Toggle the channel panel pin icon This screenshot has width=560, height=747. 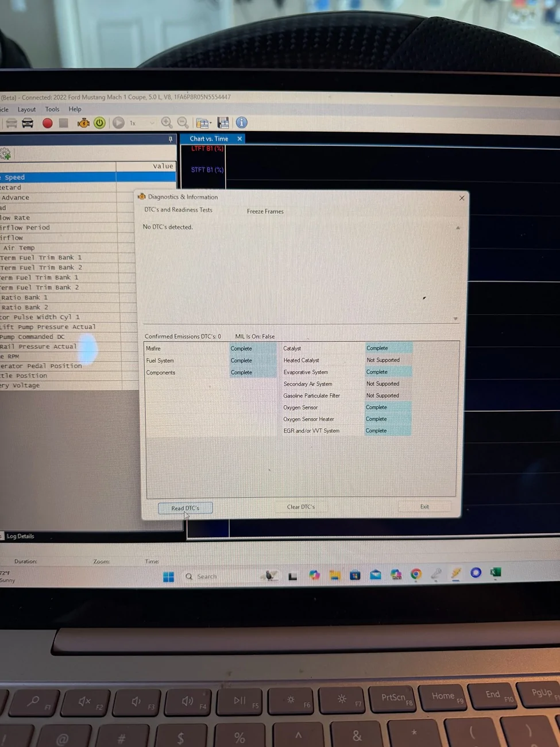(170, 139)
